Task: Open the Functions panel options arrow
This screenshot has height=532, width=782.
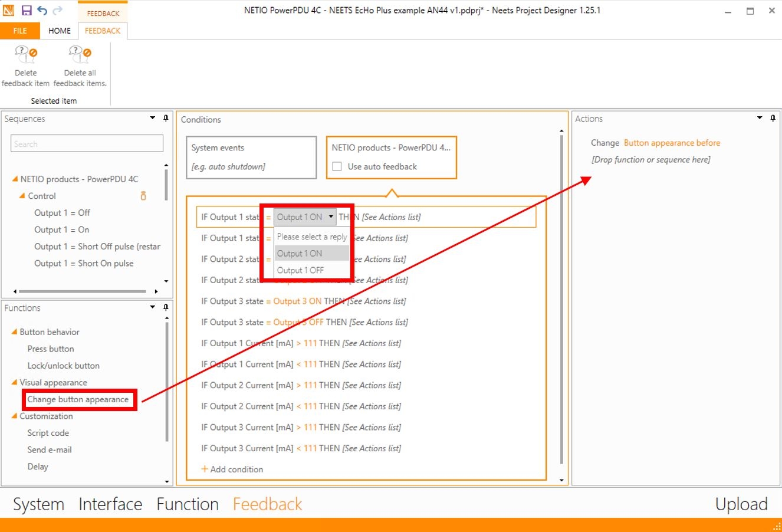Action: (153, 307)
